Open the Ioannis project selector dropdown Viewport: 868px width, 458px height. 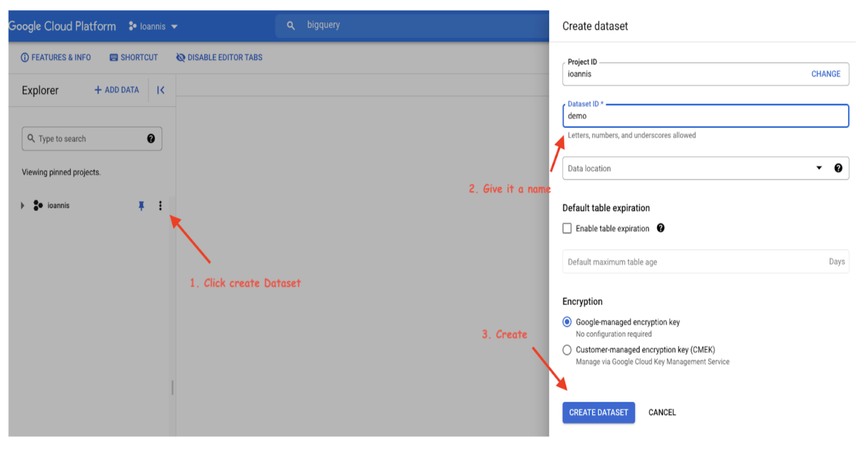coord(153,26)
